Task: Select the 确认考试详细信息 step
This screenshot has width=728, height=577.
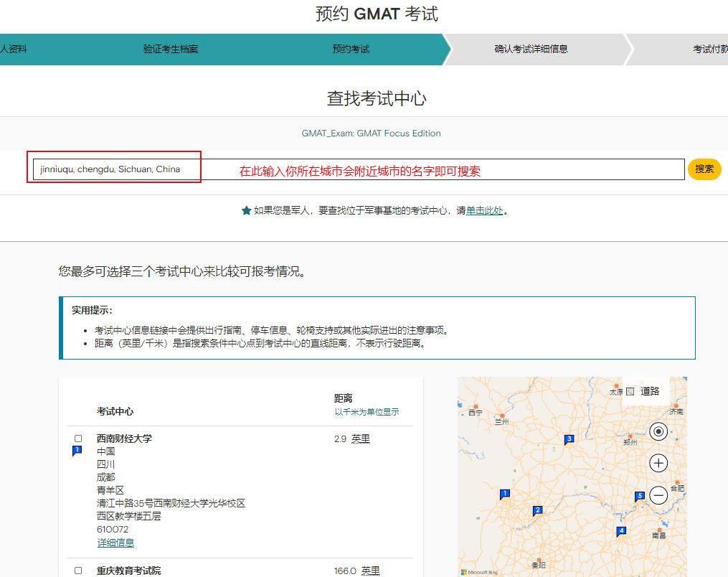Action: tap(531, 49)
